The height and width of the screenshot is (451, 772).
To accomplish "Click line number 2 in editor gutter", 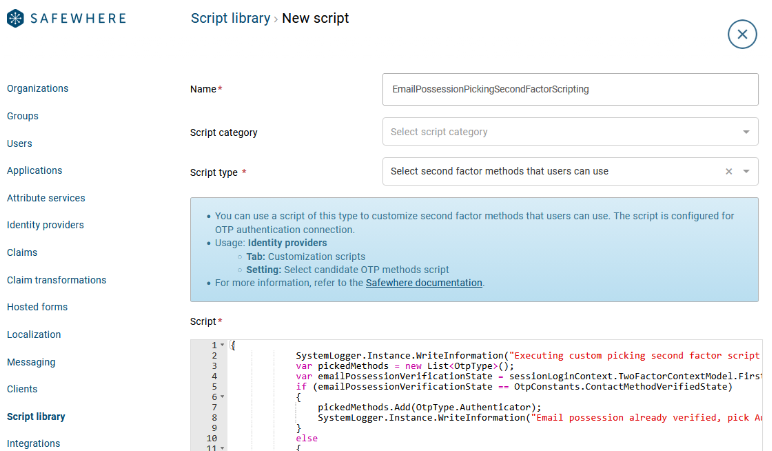I will (x=214, y=355).
